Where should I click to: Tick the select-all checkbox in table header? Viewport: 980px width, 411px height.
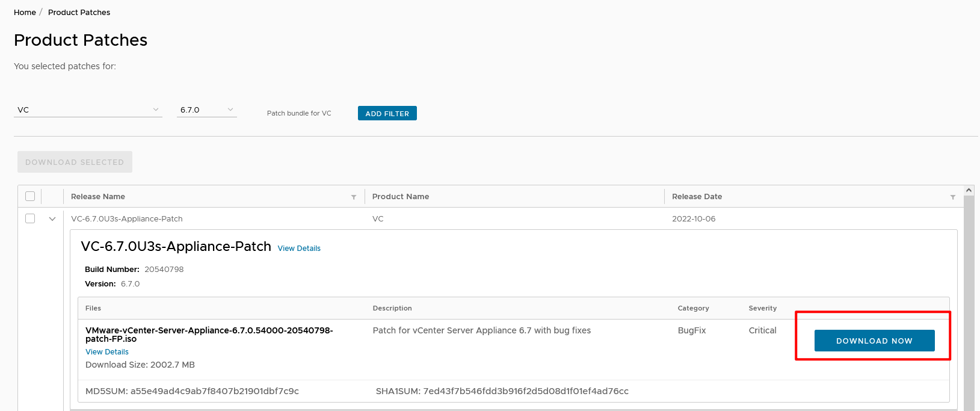point(30,196)
